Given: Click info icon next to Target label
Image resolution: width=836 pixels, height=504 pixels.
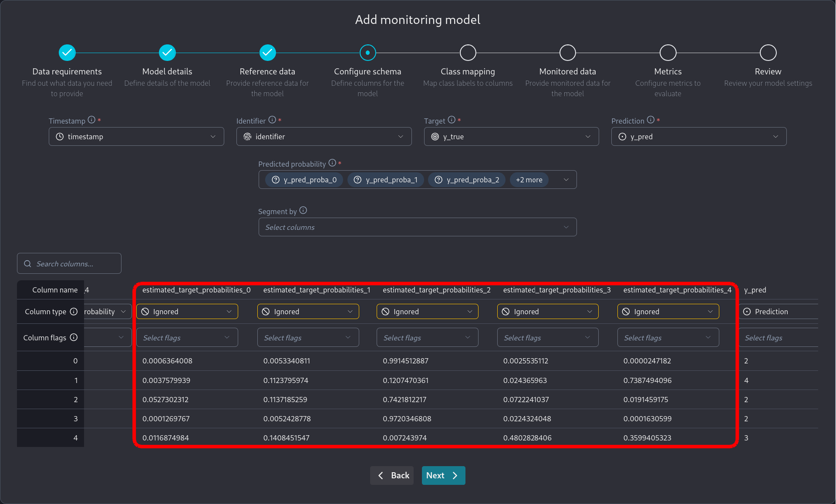Looking at the screenshot, I should click(452, 120).
